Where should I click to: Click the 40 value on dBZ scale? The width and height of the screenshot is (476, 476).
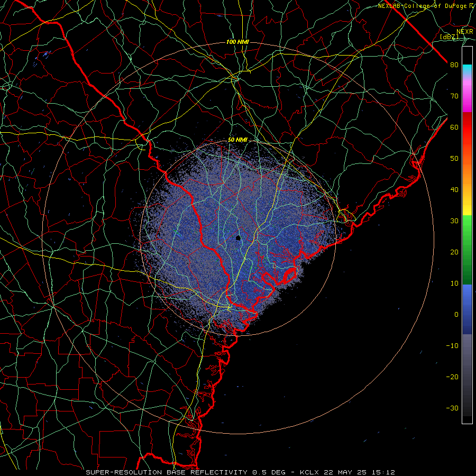coord(454,190)
